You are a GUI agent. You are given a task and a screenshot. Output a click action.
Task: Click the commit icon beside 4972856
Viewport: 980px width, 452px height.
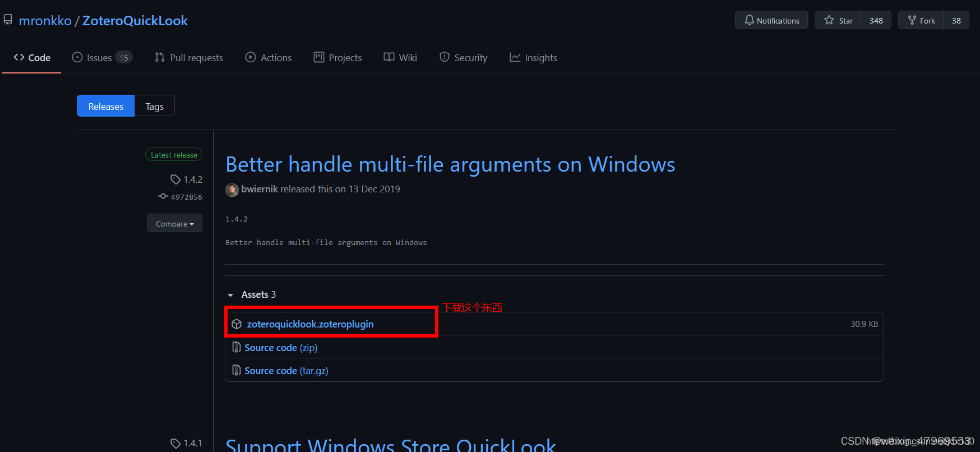point(163,196)
